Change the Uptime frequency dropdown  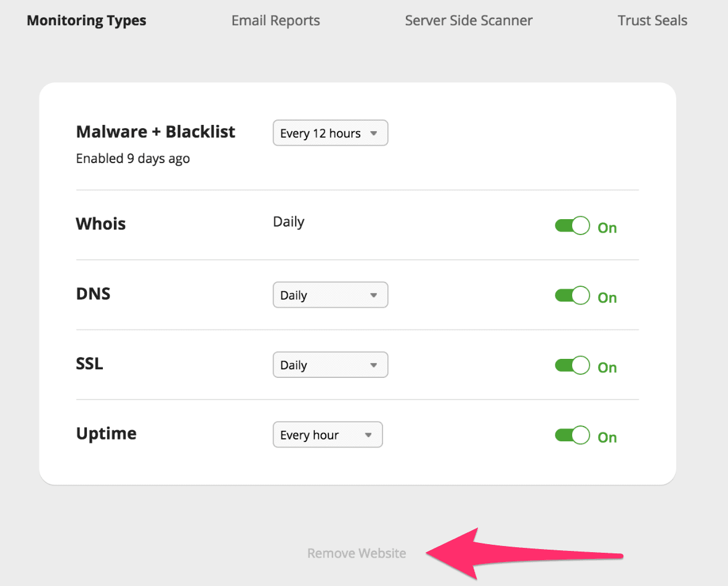(328, 435)
